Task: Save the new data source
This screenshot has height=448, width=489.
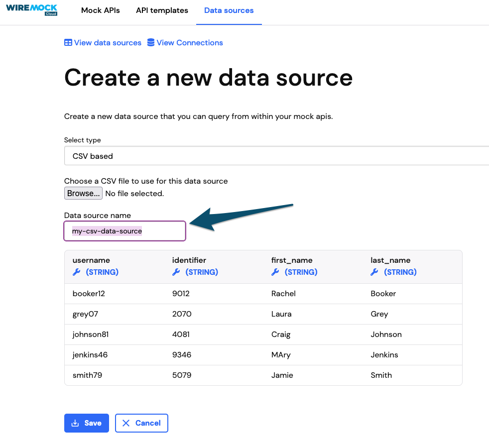Action: coord(86,423)
